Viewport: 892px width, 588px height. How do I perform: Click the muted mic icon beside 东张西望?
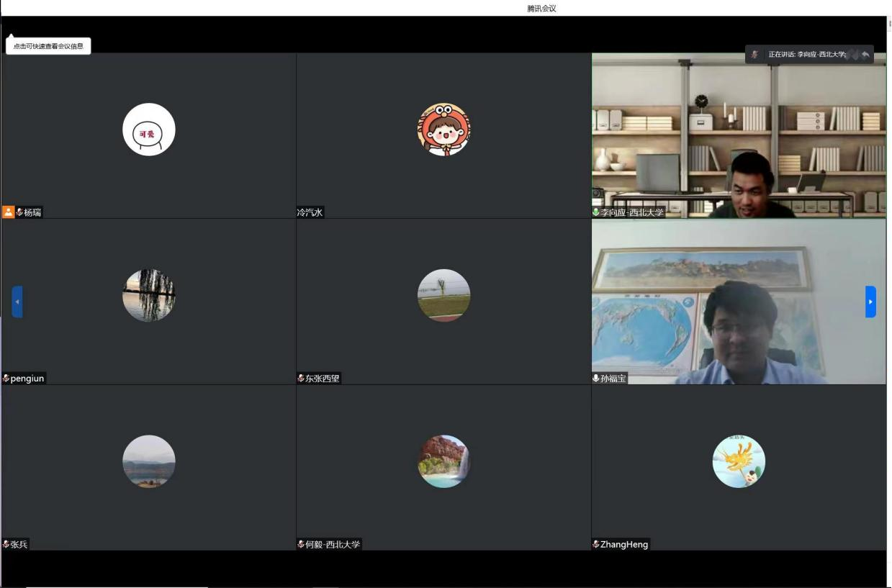pyautogui.click(x=301, y=379)
